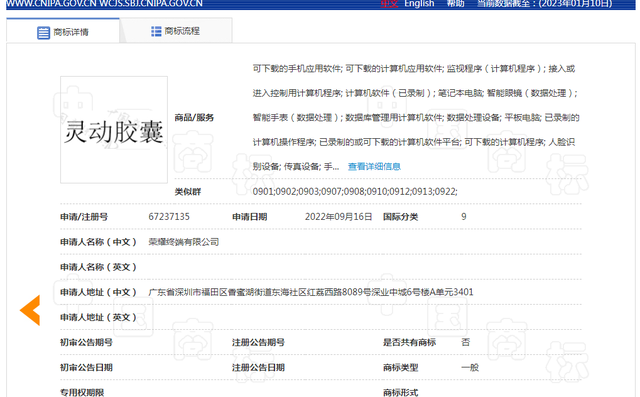Click the 一般 trademark type value
This screenshot has height=397, width=640.
click(470, 368)
